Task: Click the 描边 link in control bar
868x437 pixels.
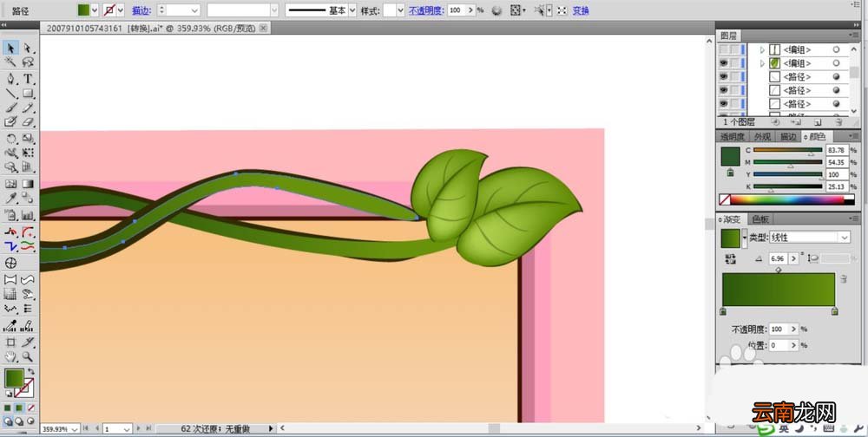Action: click(x=141, y=10)
